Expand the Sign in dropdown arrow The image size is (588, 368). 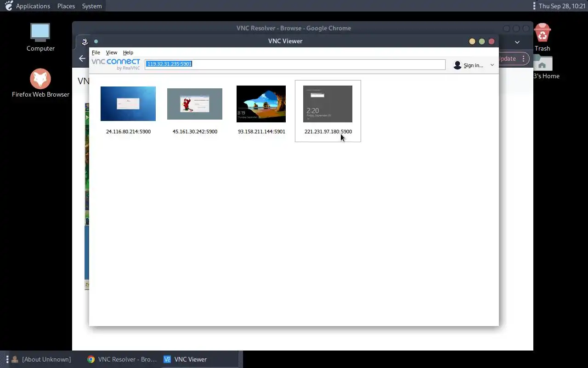(x=492, y=65)
